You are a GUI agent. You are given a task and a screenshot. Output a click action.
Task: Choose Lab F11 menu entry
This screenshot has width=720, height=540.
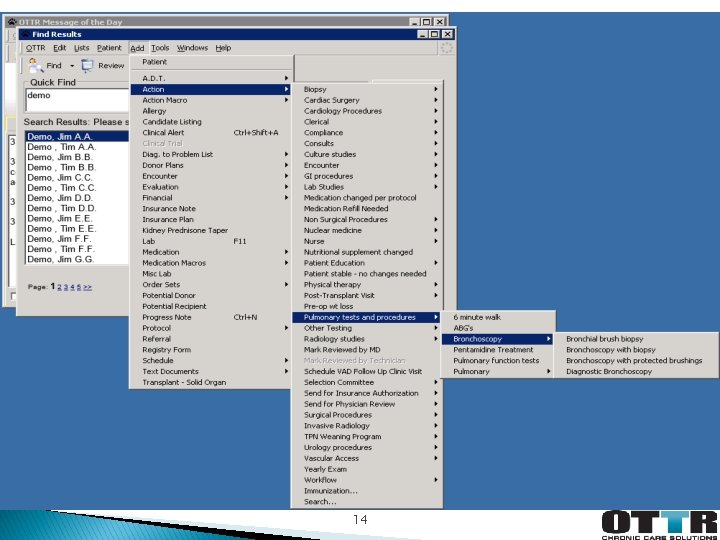(x=211, y=241)
